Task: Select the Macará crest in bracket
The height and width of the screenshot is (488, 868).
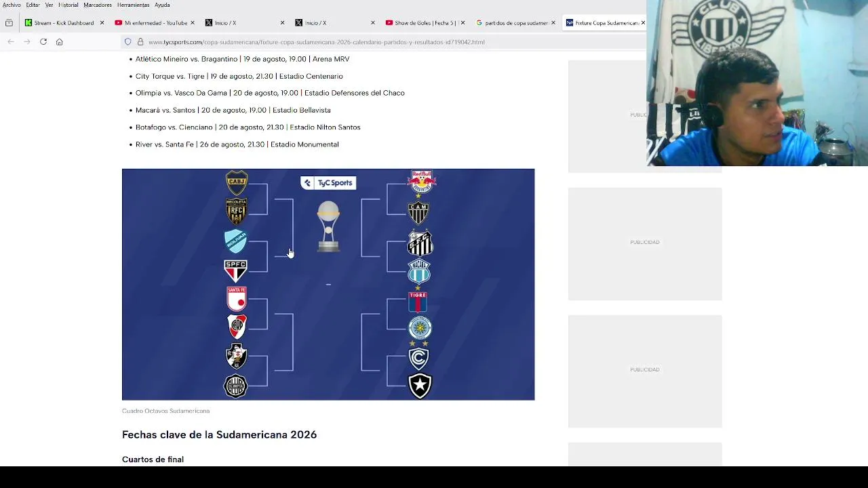Action: tap(419, 272)
